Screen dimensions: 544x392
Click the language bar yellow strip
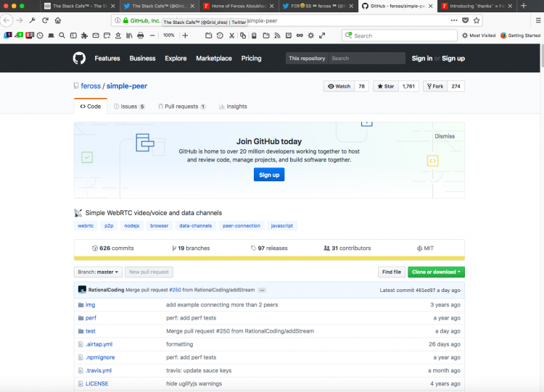269,258
